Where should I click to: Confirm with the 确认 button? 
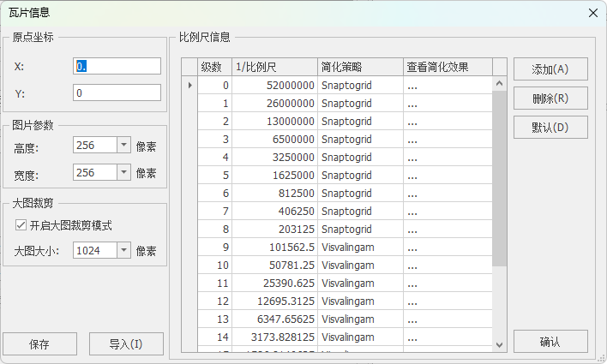(x=550, y=342)
